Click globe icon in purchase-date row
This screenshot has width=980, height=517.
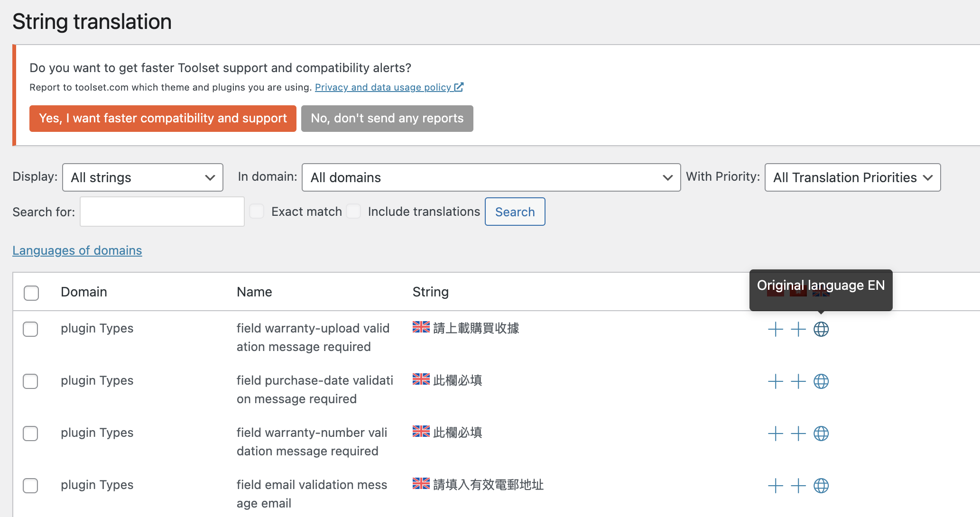click(x=821, y=381)
